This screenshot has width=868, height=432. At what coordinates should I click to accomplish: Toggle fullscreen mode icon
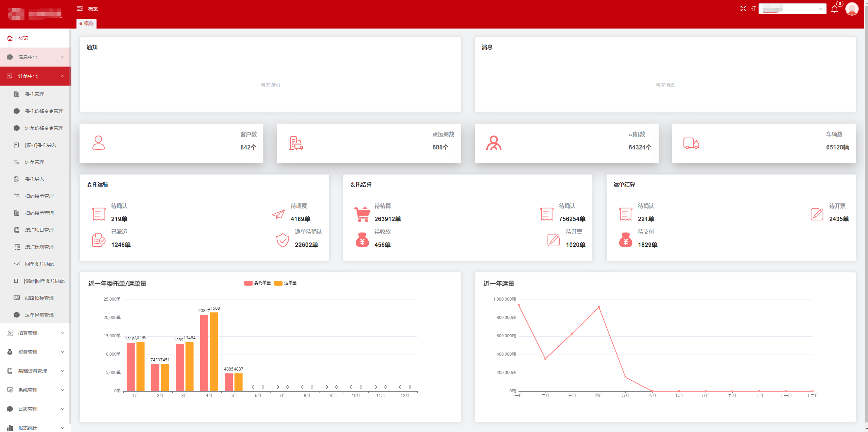[x=743, y=9]
